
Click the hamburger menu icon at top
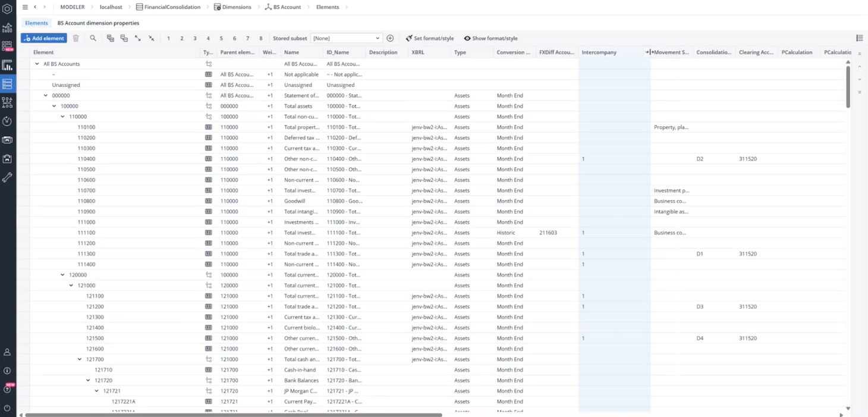(25, 7)
